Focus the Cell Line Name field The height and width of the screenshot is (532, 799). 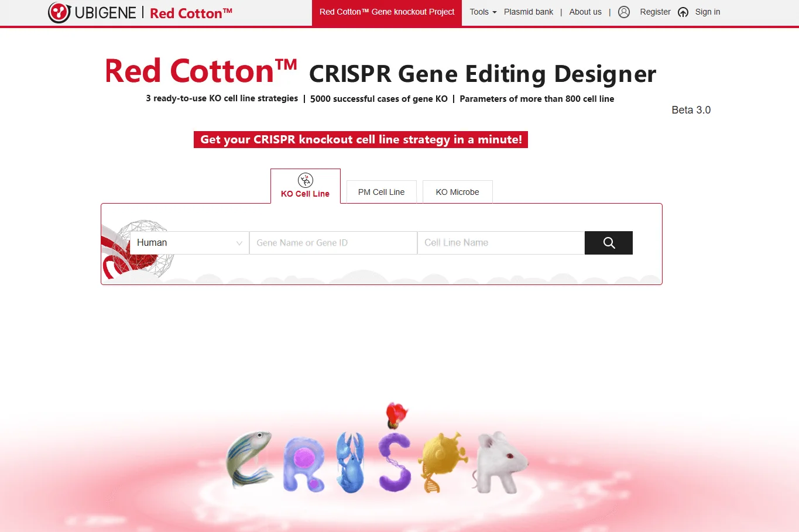[501, 243]
